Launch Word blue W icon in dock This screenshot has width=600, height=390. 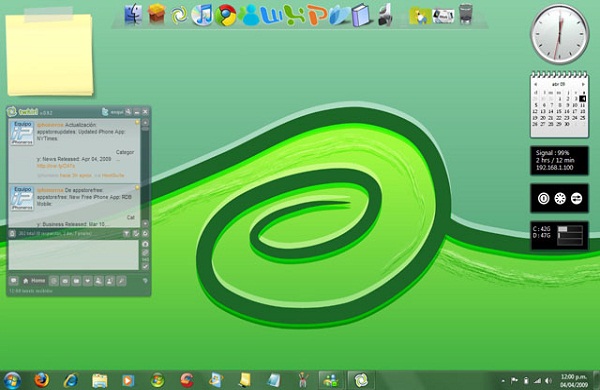[x=272, y=16]
